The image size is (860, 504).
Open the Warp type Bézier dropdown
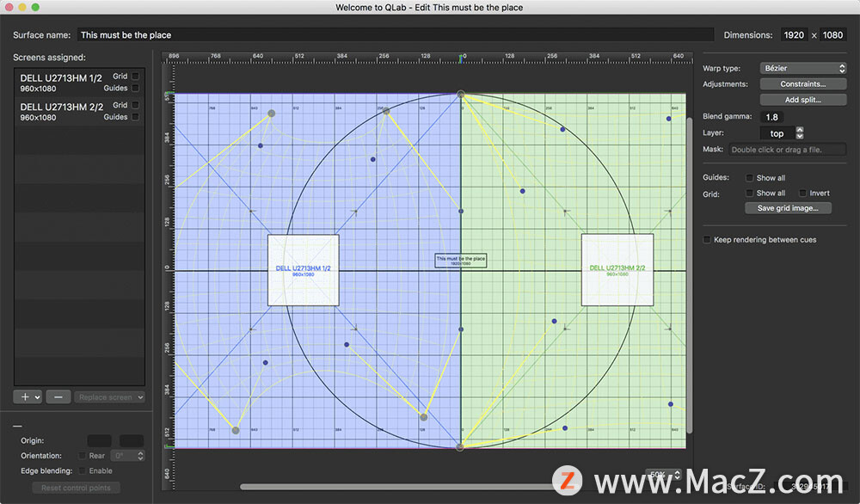[x=803, y=68]
